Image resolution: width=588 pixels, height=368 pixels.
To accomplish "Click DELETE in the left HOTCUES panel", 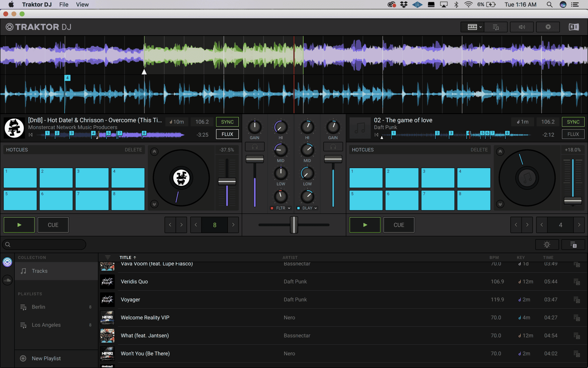I will 133,150.
